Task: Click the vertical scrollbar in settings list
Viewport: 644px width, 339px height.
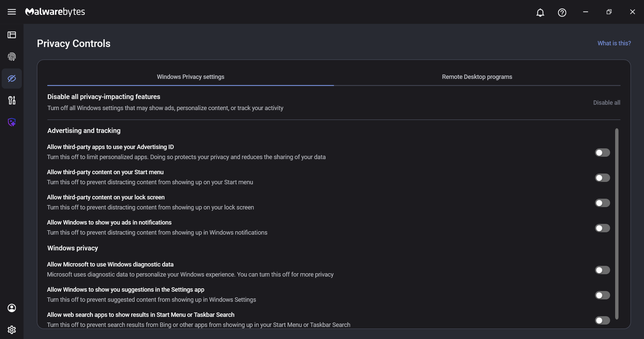Action: click(617, 224)
